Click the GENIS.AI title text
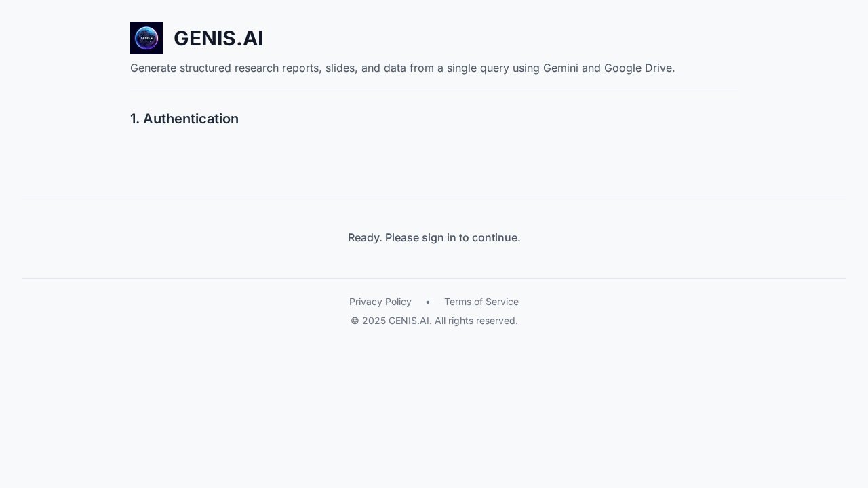 (218, 39)
